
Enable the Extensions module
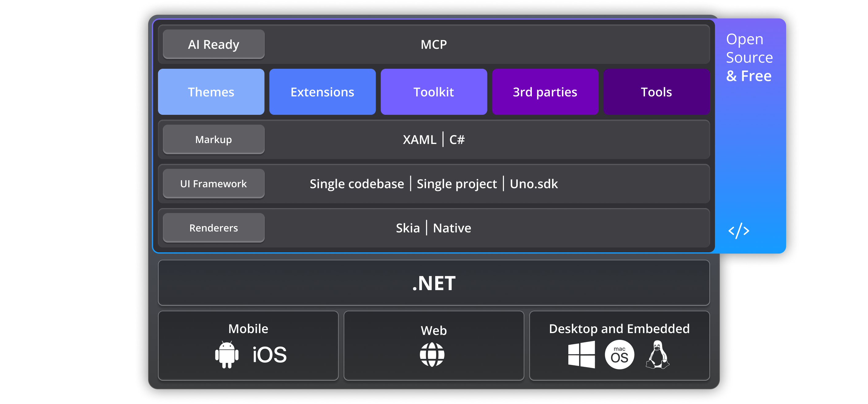tap(322, 92)
